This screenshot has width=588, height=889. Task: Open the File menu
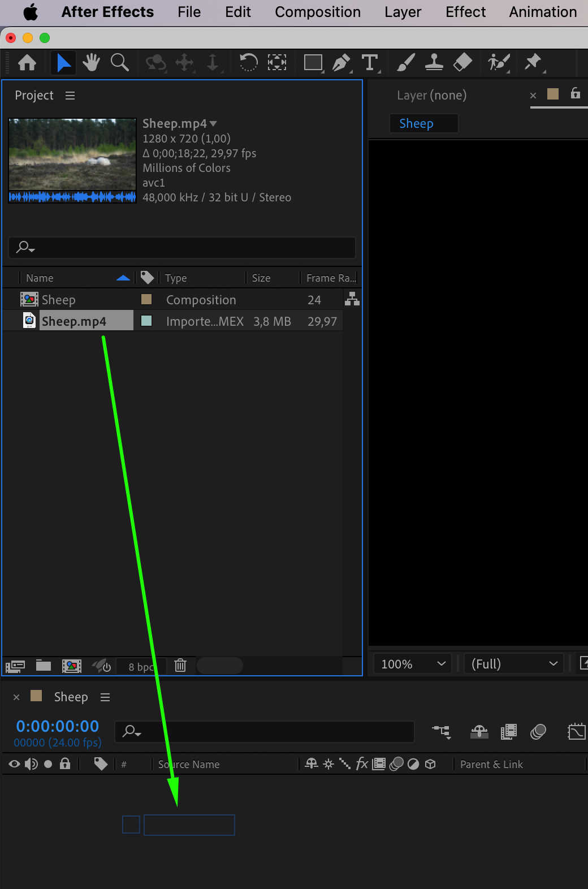coord(189,12)
